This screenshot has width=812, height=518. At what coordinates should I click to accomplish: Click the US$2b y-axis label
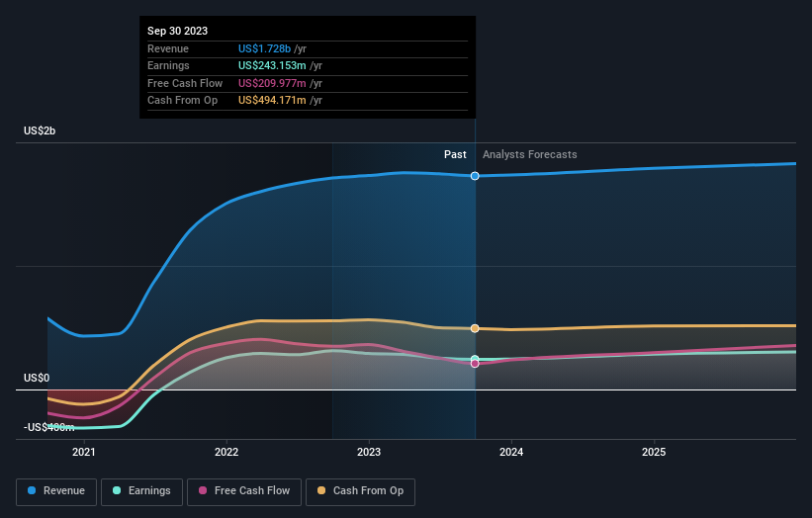pyautogui.click(x=40, y=130)
